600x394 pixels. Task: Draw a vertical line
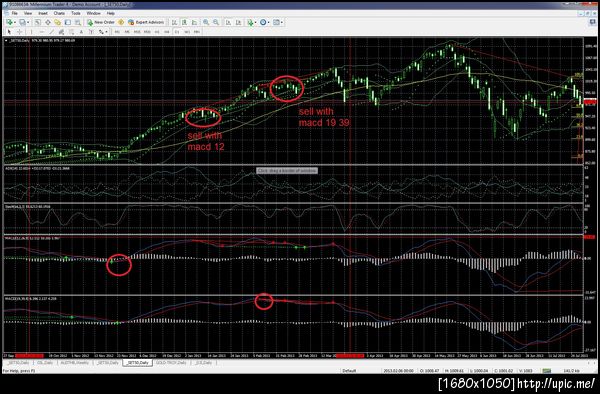coord(31,32)
